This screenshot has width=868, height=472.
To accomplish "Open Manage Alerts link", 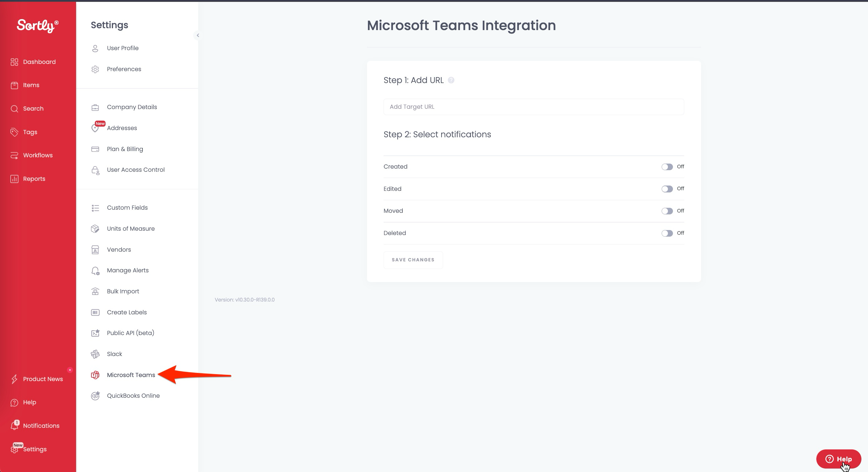I will (x=128, y=270).
